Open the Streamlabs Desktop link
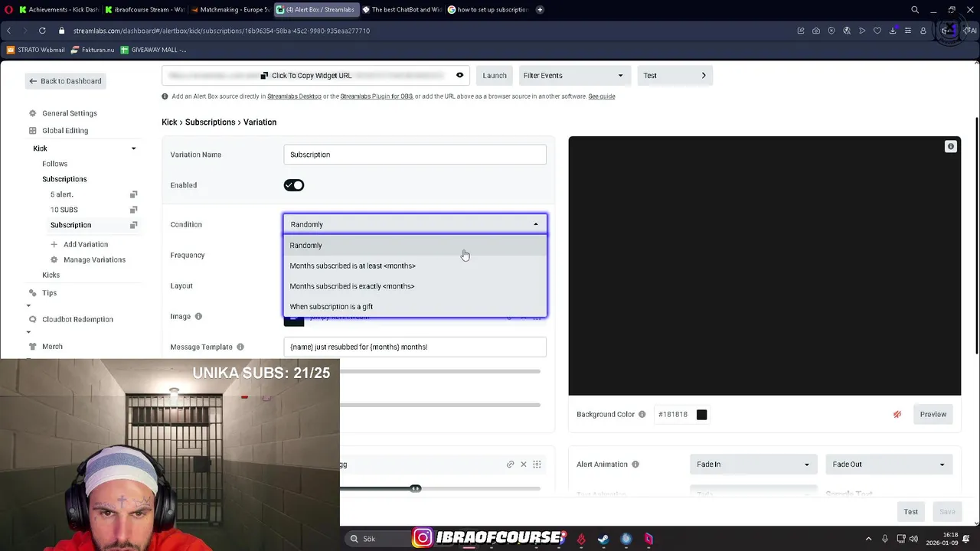The image size is (980, 551). click(294, 96)
